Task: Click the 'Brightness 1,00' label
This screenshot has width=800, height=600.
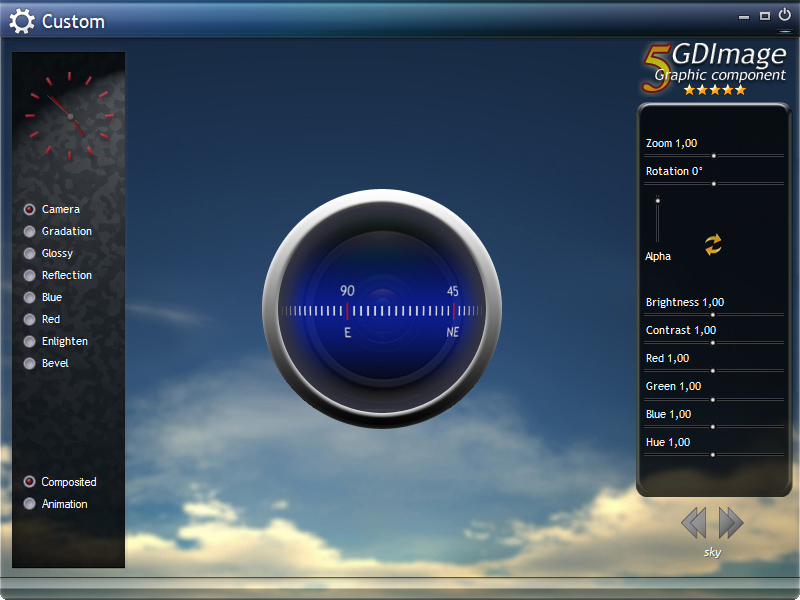Action: tap(685, 302)
